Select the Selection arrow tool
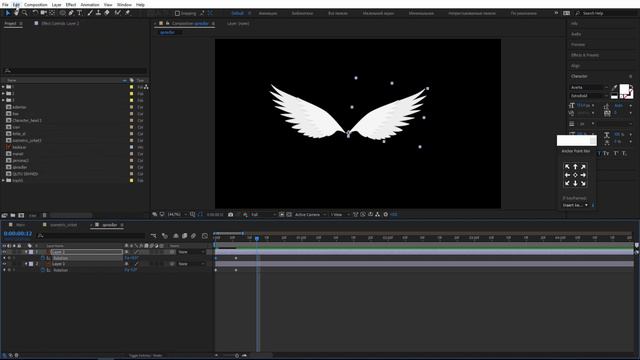Image resolution: width=640 pixels, height=360 pixels. coord(7,13)
